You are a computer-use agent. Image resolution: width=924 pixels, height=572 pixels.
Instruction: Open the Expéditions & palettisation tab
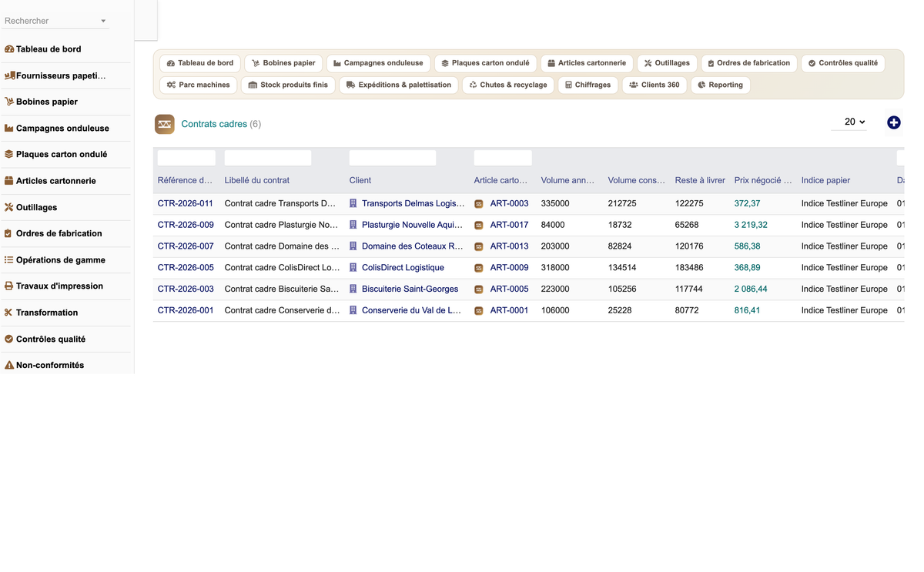click(399, 85)
